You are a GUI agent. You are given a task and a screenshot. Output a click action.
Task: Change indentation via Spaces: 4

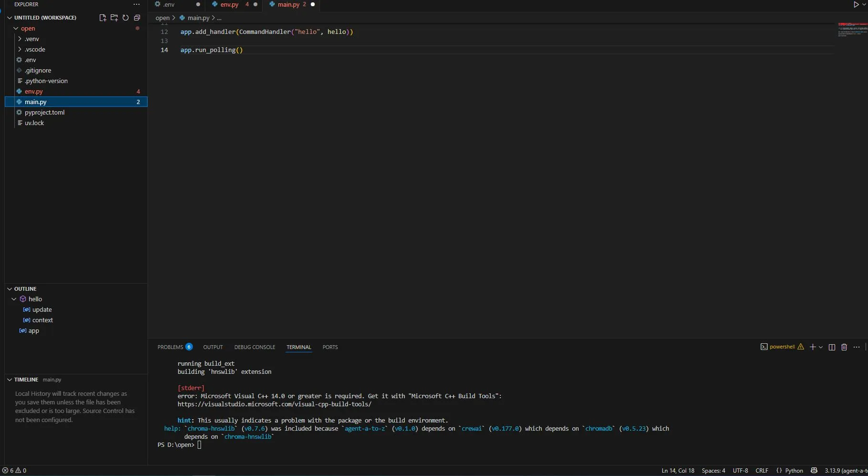[x=713, y=471]
